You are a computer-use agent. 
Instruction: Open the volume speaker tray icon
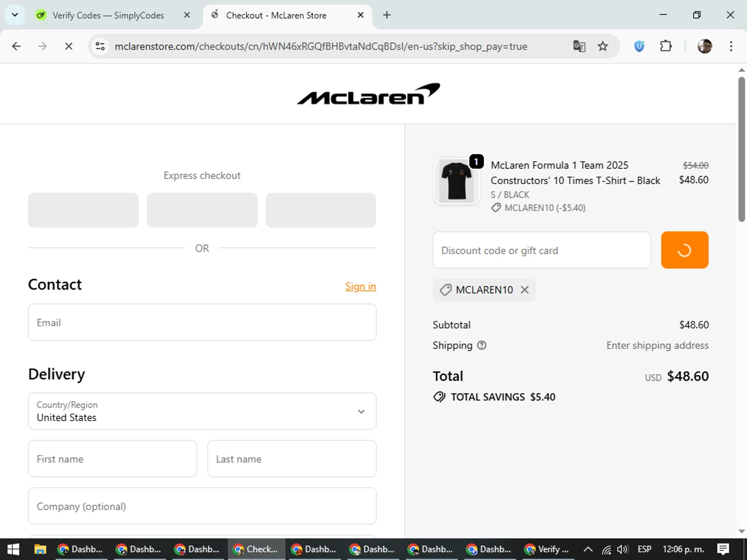tap(622, 549)
